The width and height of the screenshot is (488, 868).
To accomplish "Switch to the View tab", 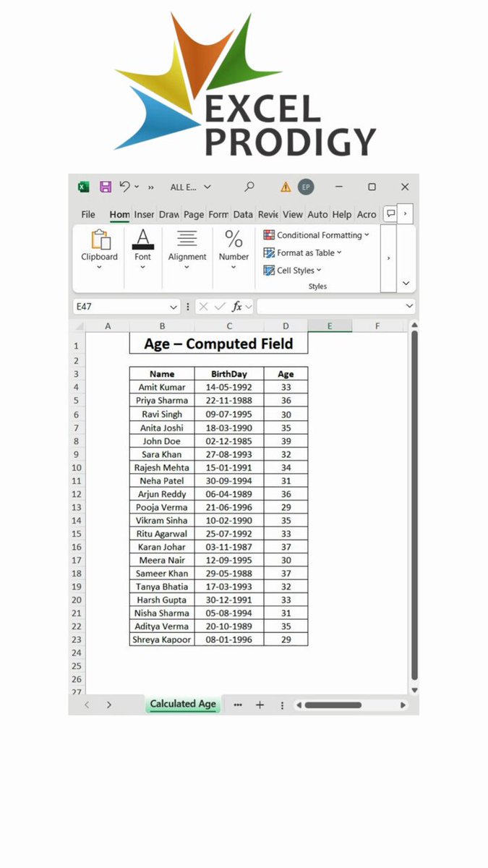I will (293, 214).
